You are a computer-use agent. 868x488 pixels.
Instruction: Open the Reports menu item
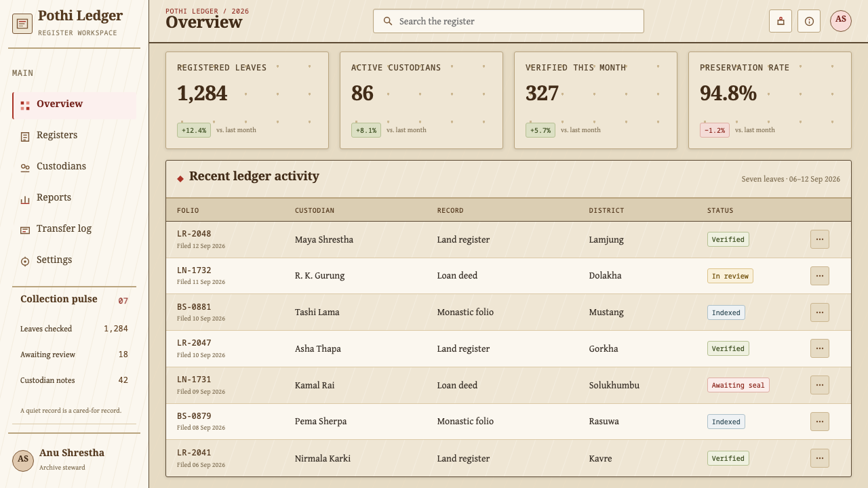74,199
